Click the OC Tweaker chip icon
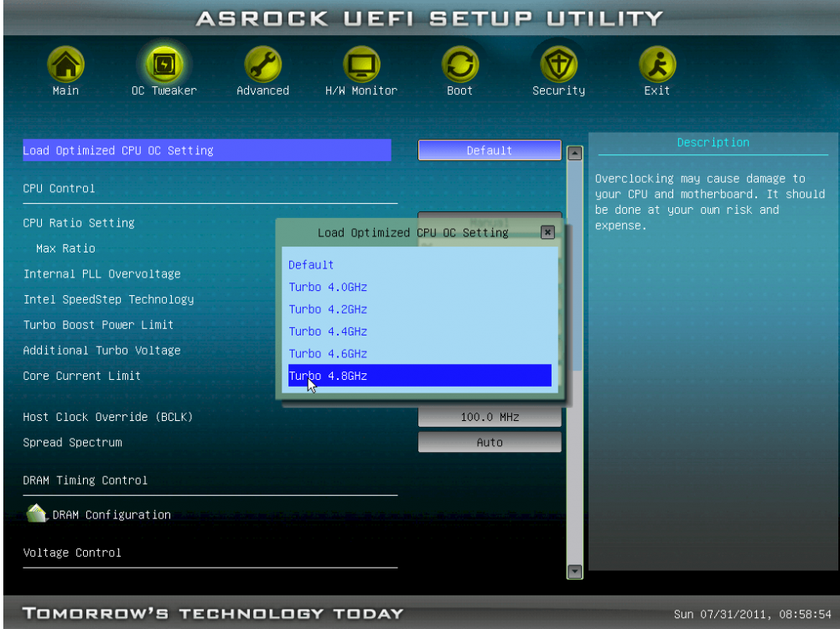 tap(163, 65)
